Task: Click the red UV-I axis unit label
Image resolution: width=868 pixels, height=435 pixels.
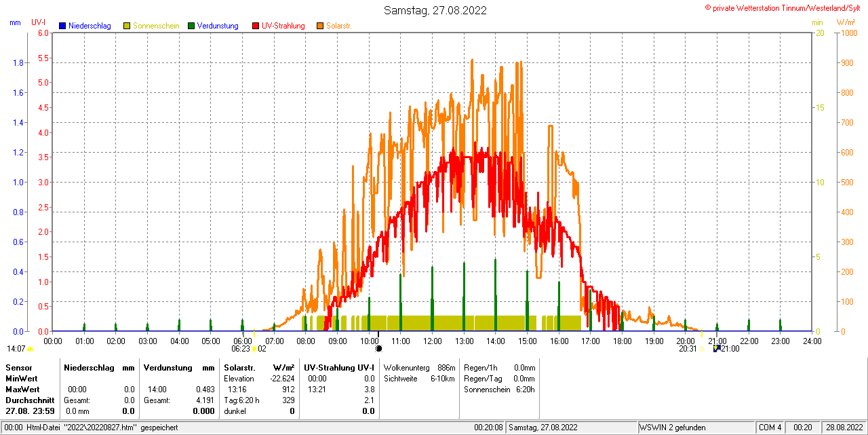Action: (39, 22)
